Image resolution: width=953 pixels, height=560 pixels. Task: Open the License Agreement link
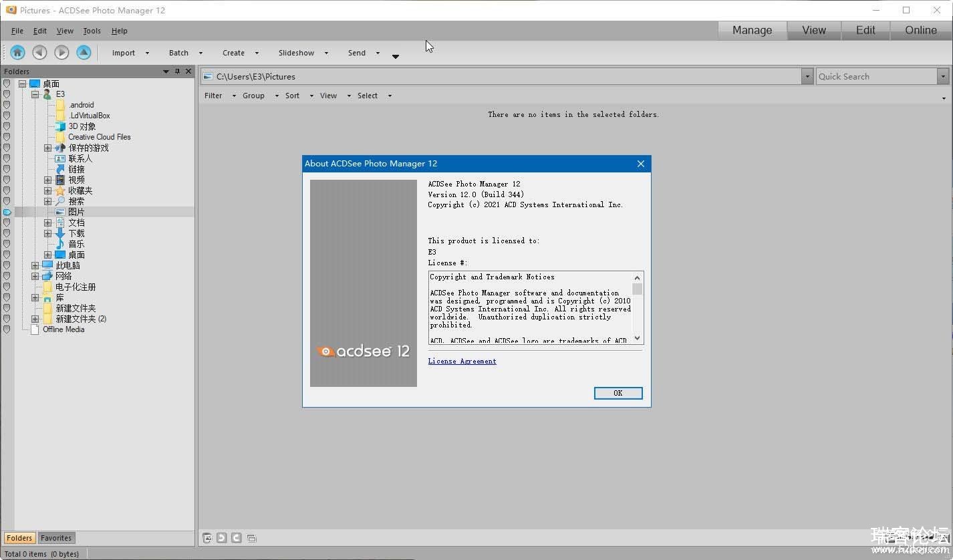coord(462,361)
